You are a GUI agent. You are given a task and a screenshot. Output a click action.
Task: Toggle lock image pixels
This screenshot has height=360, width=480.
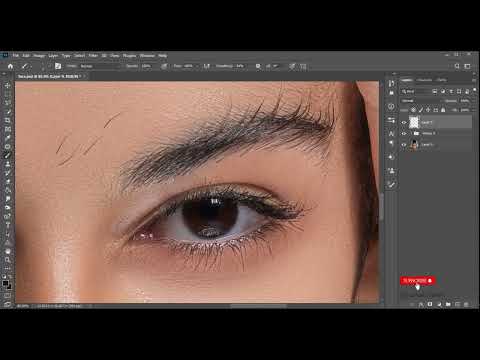[x=421, y=110]
